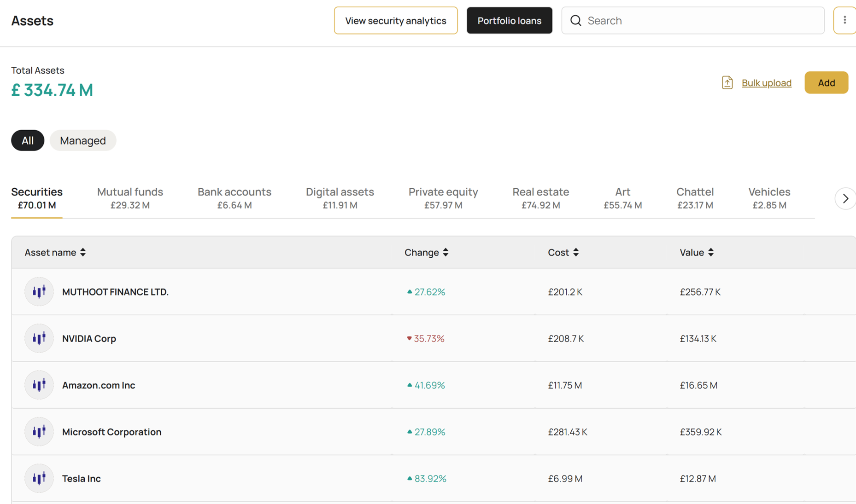Select the Amazon.com Inc asset name
Image resolution: width=856 pixels, height=504 pixels.
click(x=99, y=385)
